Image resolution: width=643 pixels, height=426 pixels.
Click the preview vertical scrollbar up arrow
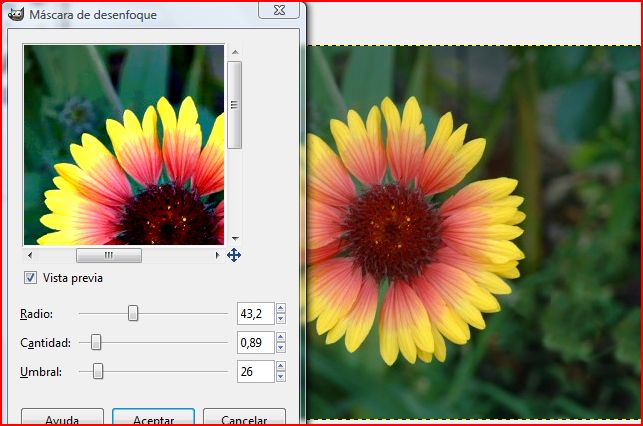point(235,52)
